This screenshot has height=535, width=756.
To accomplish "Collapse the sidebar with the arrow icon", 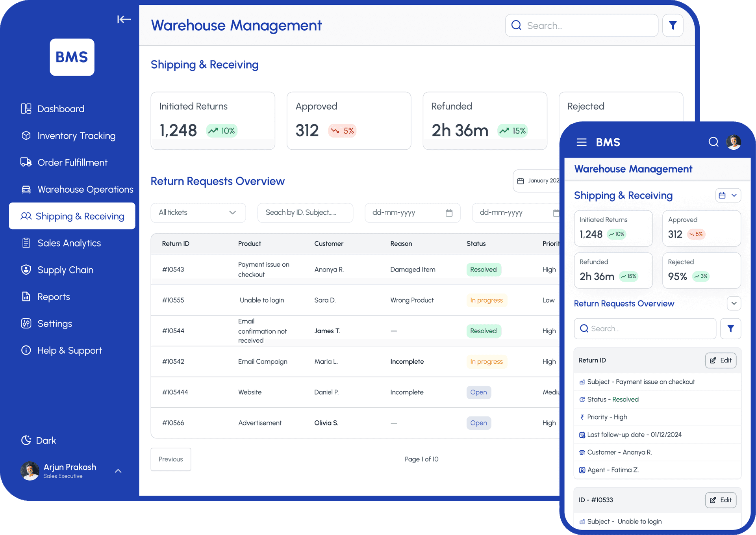I will coord(124,19).
